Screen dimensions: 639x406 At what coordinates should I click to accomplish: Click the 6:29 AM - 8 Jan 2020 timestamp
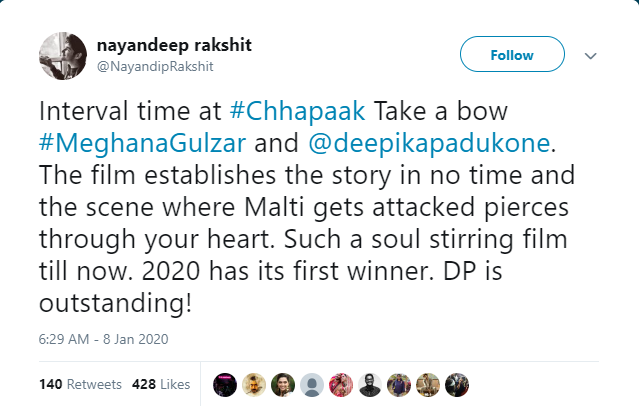[x=104, y=339]
